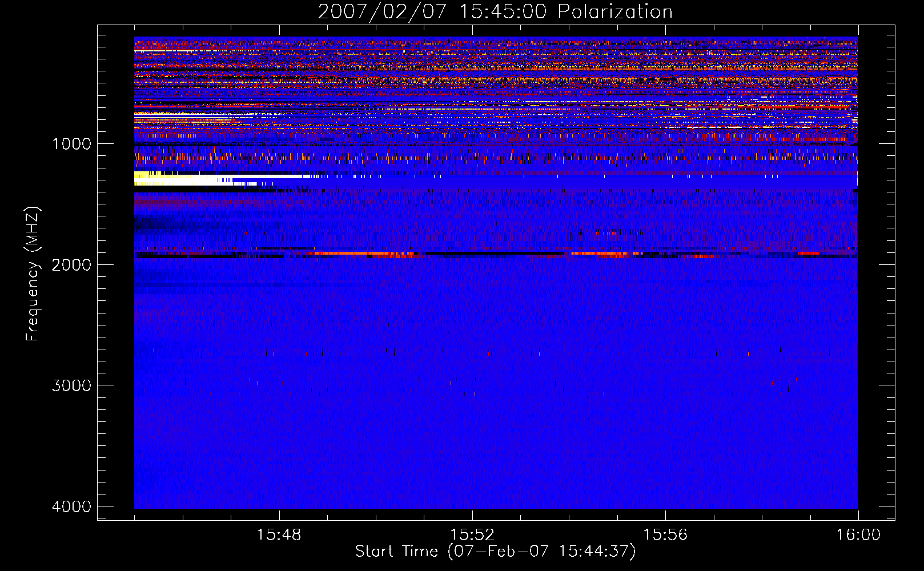The width and height of the screenshot is (924, 571).
Task: Select the 1000 frequency axis label
Action: 71,144
